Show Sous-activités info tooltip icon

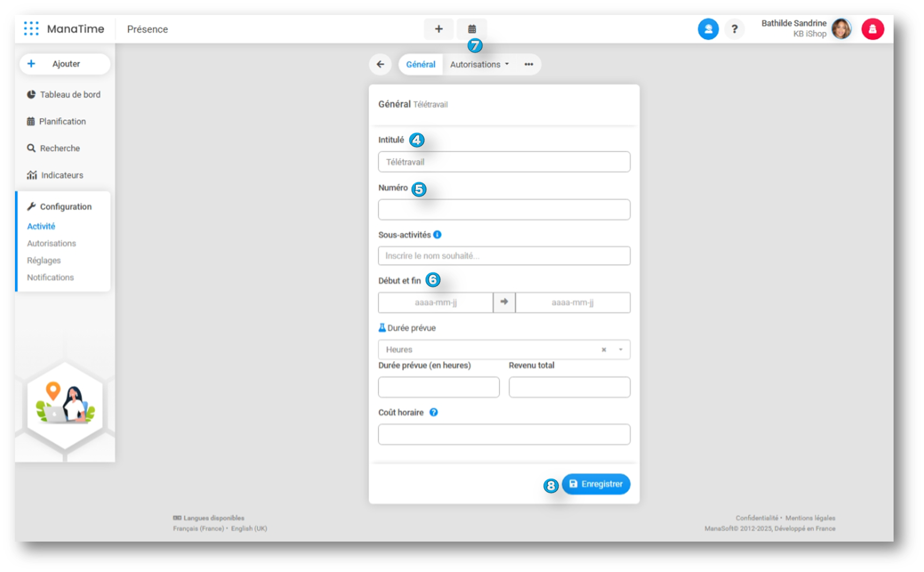[437, 235]
